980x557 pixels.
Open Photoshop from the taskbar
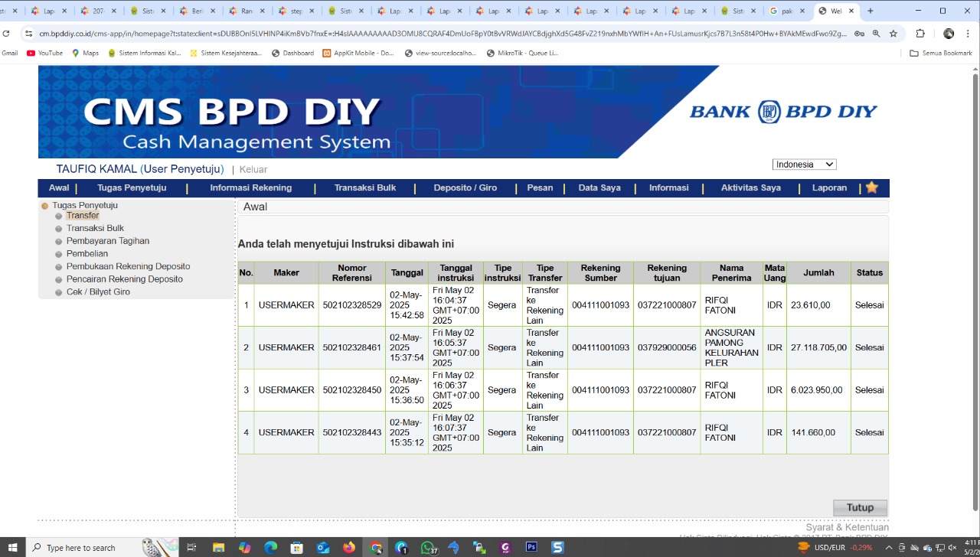(x=531, y=547)
